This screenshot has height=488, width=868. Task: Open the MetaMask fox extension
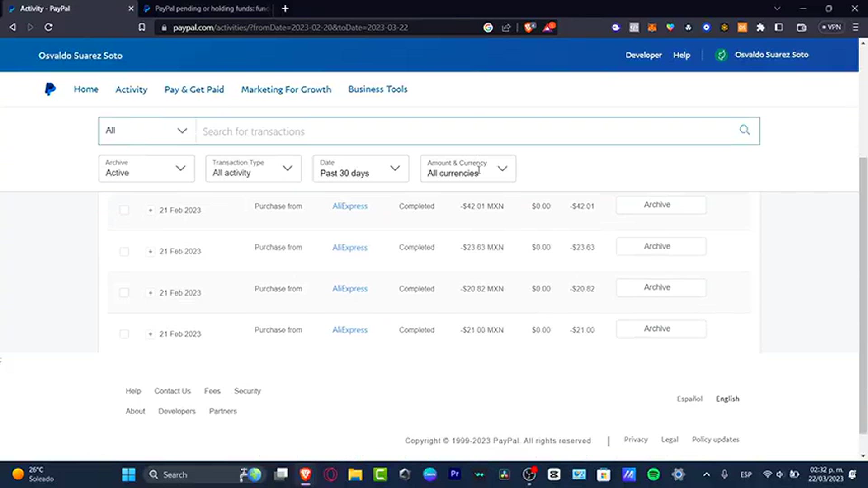point(652,28)
